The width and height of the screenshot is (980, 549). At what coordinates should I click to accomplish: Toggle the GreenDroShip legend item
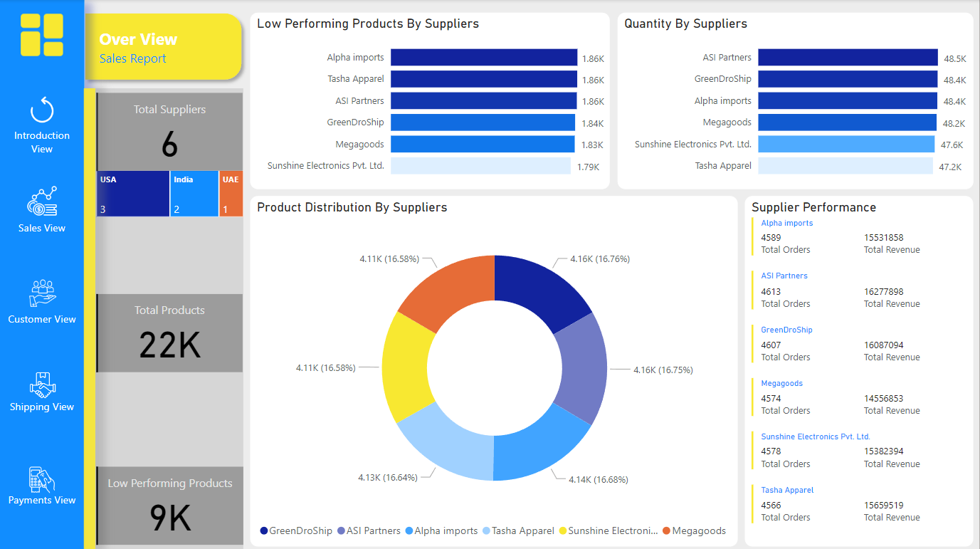pyautogui.click(x=296, y=530)
